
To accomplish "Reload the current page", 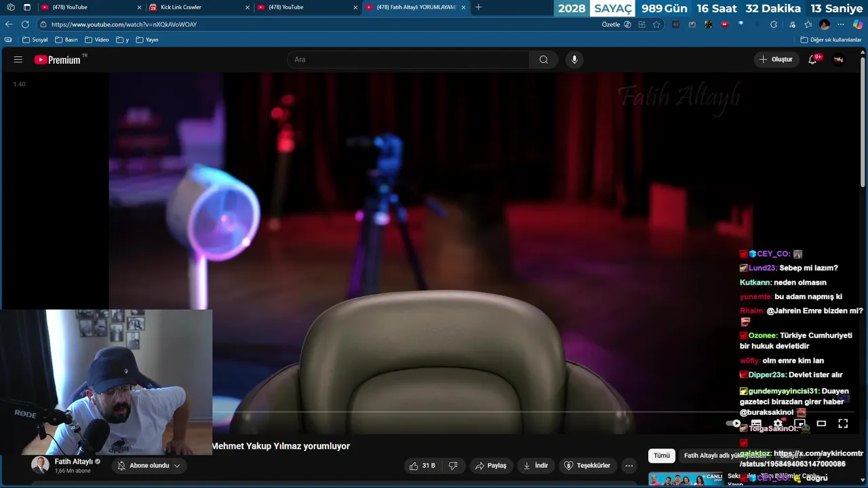I will coord(25,24).
